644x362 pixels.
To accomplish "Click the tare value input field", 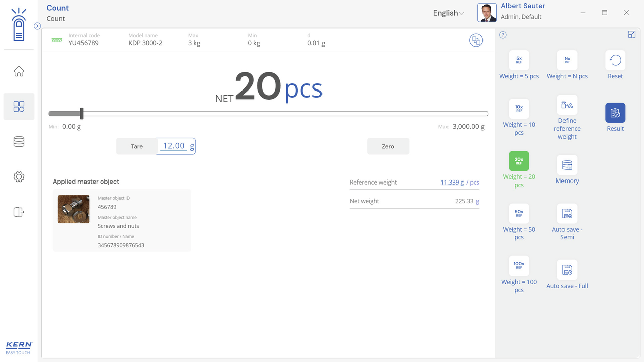I will coord(174,146).
